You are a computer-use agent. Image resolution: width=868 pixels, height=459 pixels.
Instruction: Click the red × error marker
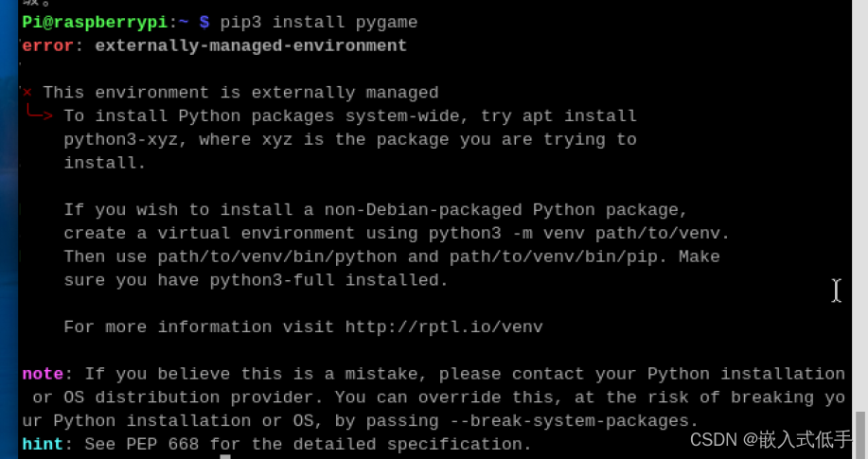click(27, 92)
